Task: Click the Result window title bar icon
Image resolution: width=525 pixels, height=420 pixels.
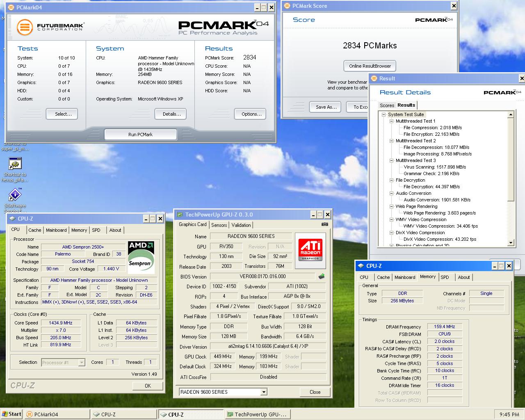Action: [374, 78]
